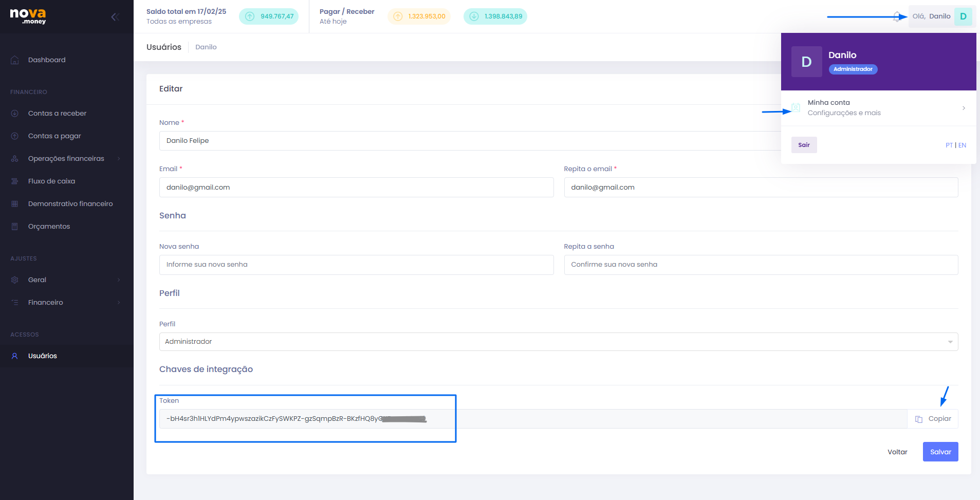Screen dimensions: 980x500
Task: Click the 1.398.843,89 receivable badge
Action: point(495,16)
